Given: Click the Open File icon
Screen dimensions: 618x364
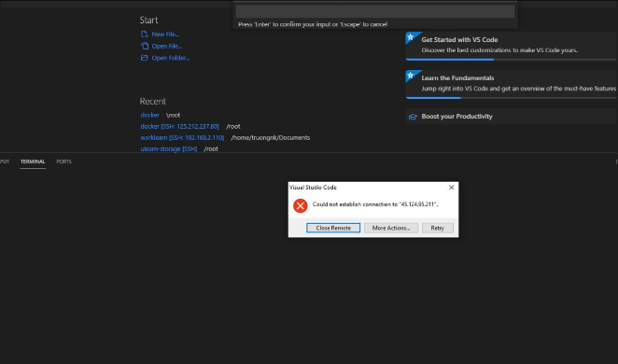Looking at the screenshot, I should click(x=145, y=46).
